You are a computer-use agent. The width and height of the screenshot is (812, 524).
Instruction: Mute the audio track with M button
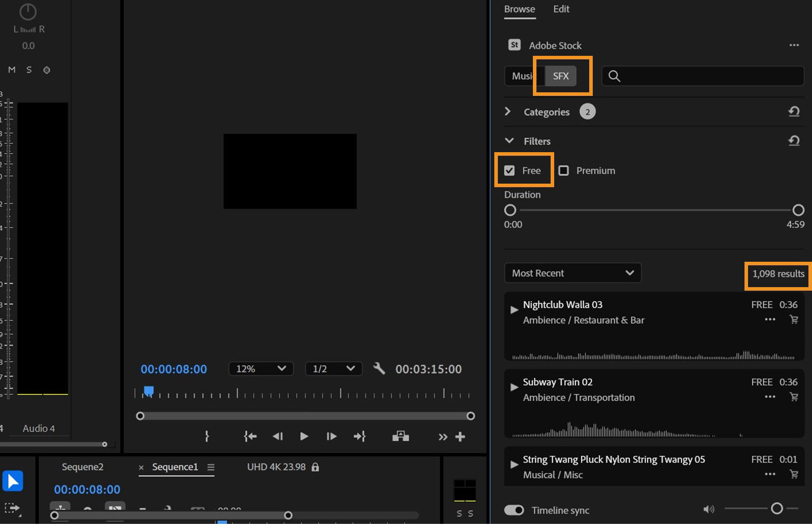[12, 70]
